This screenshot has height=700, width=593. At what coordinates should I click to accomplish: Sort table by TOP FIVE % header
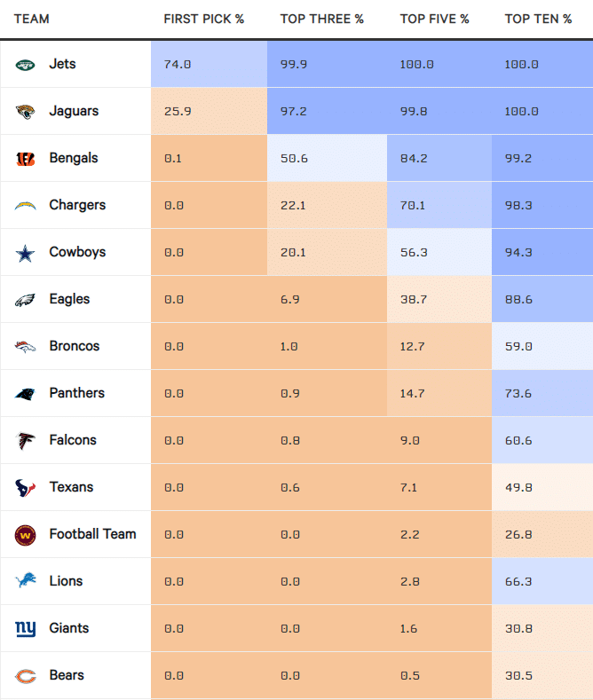pyautogui.click(x=434, y=19)
